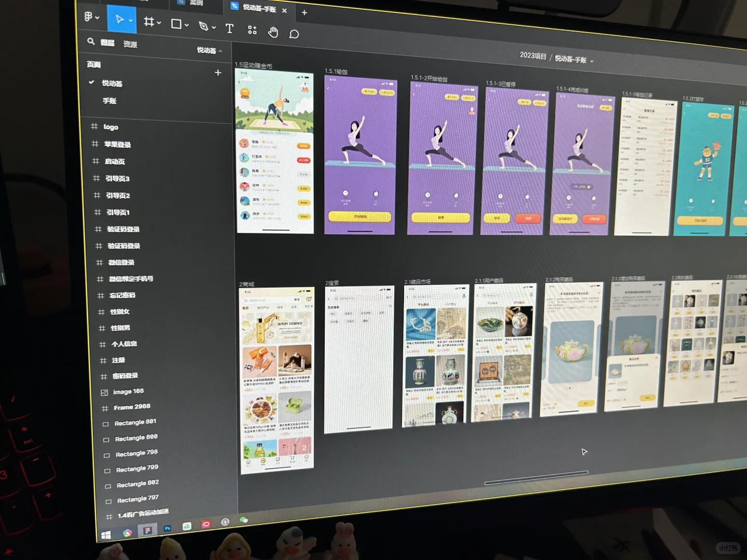Image resolution: width=747 pixels, height=560 pixels.
Task: Click the 1.5.1瑜伽 frame title on canvas
Action: [x=336, y=72]
